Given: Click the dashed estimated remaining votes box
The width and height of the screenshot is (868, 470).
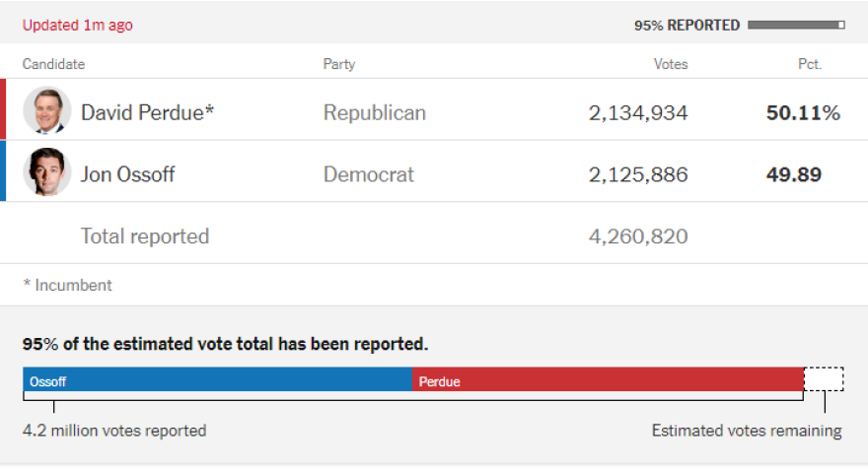Looking at the screenshot, I should pyautogui.click(x=824, y=380).
